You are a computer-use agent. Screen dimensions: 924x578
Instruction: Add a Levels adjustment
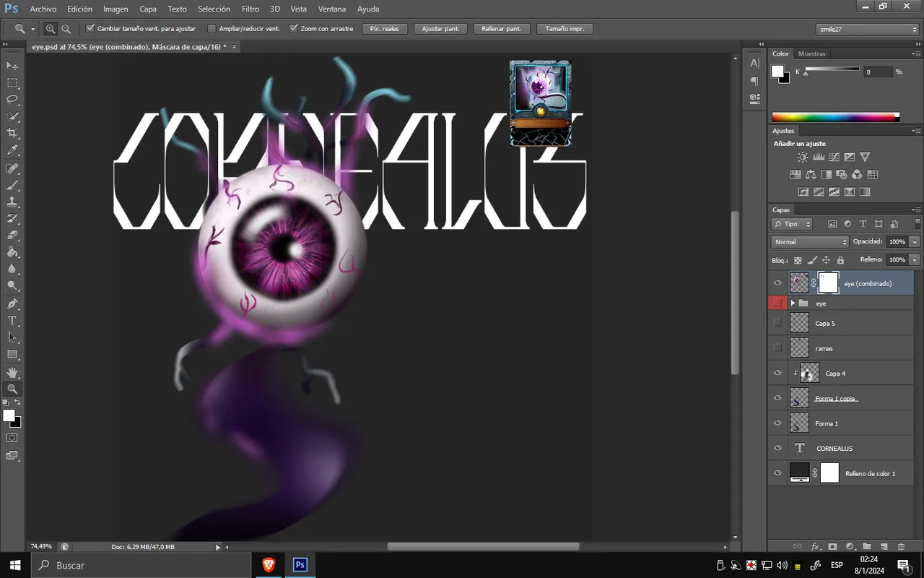click(819, 157)
